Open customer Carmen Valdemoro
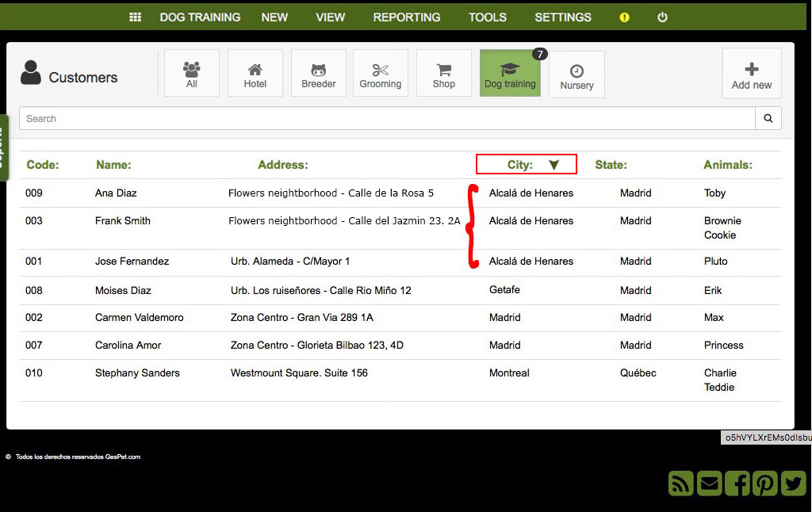Image resolution: width=812 pixels, height=512 pixels. (140, 317)
